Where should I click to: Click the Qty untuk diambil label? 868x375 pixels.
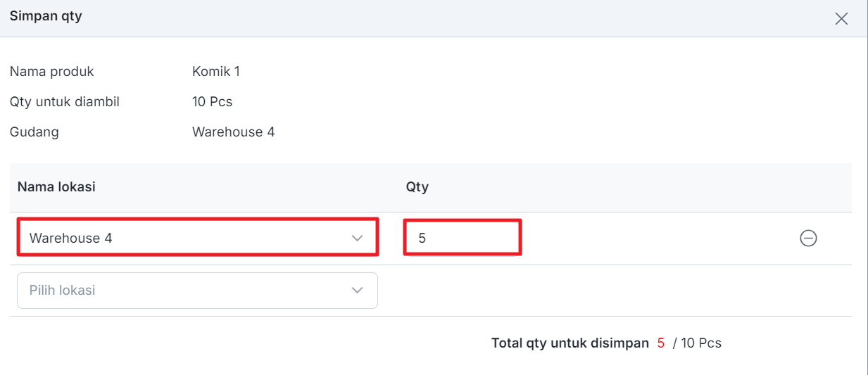pyautogui.click(x=65, y=101)
